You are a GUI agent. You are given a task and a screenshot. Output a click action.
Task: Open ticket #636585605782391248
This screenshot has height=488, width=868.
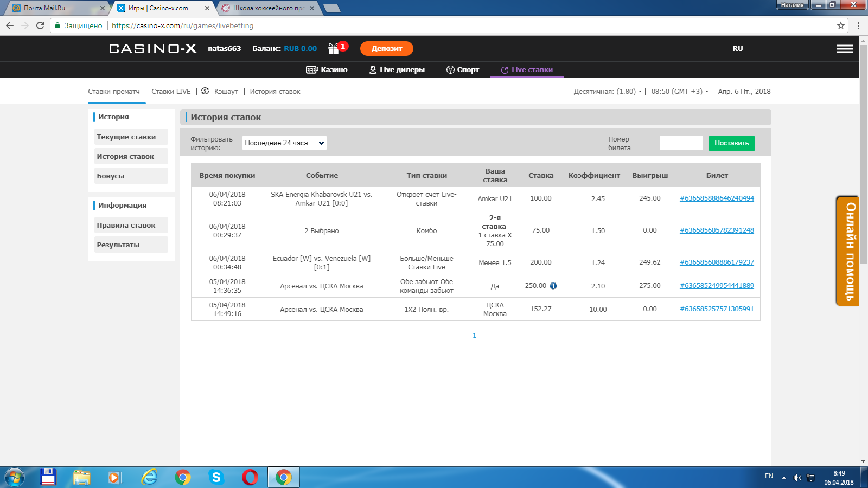coord(717,230)
